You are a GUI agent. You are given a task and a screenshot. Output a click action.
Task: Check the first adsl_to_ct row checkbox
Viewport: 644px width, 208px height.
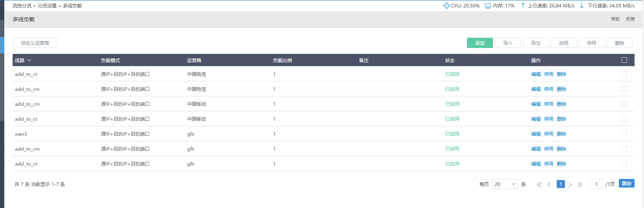(x=624, y=74)
